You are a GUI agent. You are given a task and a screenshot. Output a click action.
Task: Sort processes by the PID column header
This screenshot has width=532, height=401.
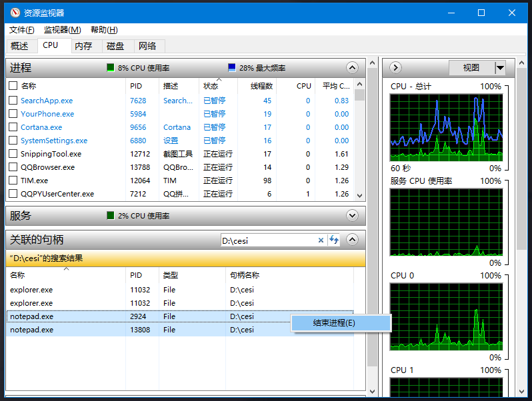(137, 86)
